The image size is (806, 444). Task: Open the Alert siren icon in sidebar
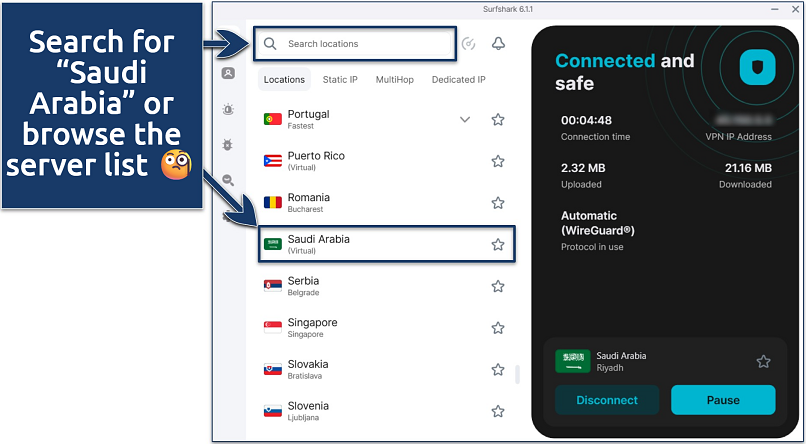click(x=229, y=109)
